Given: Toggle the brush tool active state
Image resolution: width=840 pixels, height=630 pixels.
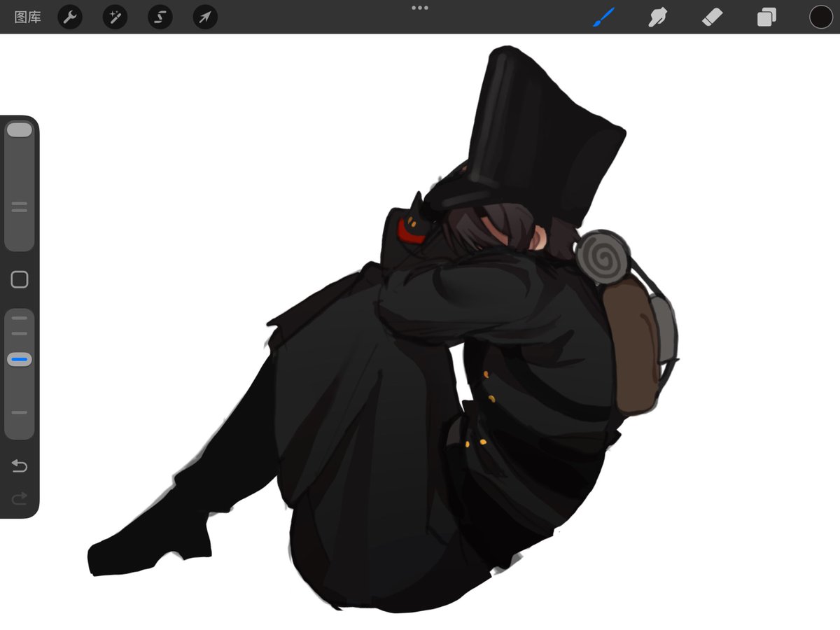Looking at the screenshot, I should coord(605,17).
